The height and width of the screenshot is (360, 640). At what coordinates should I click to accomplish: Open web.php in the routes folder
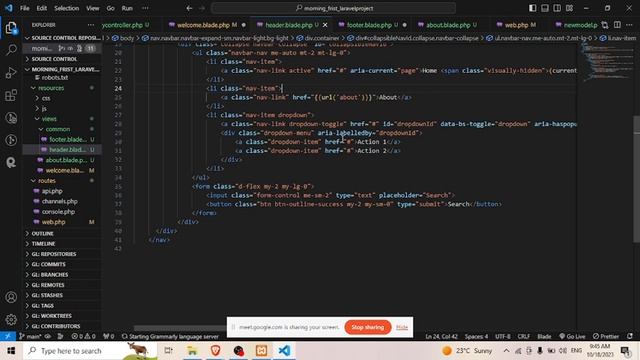point(62,222)
